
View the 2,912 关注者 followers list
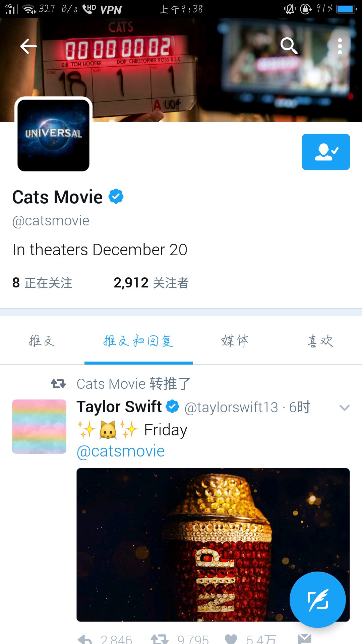pos(151,283)
